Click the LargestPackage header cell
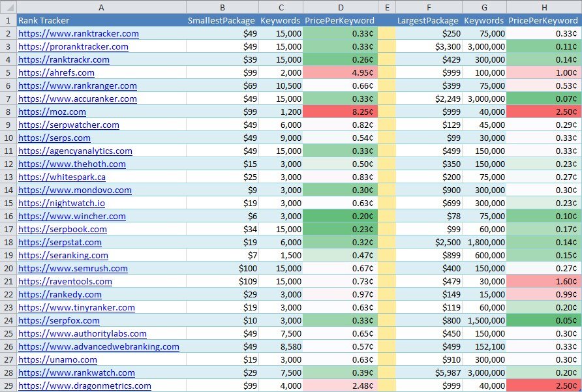This screenshot has height=392, width=582. [429, 20]
